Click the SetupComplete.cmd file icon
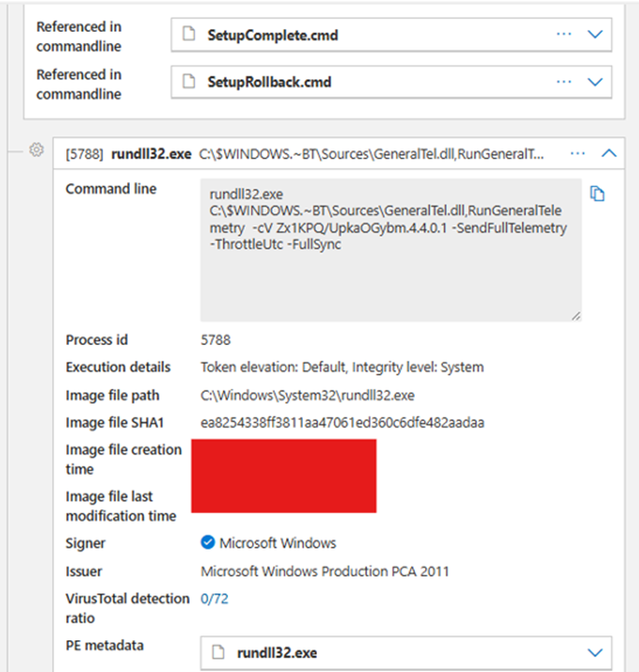 189,35
